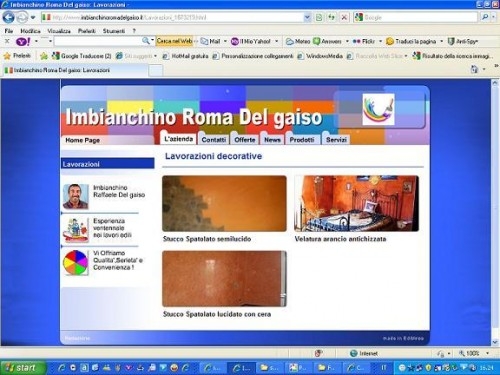Open the Traduci la pagina dropdown arrow

[442, 41]
